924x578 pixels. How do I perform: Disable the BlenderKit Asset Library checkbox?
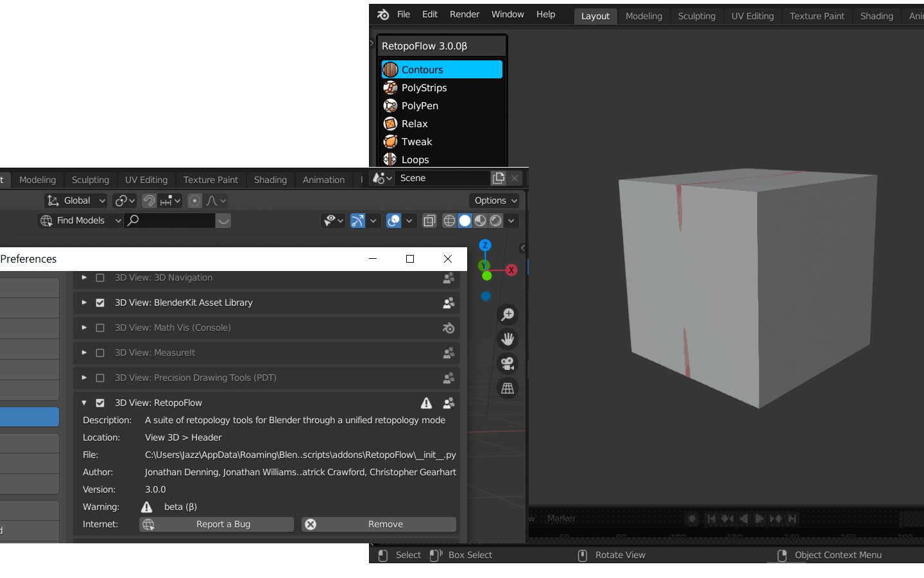click(x=100, y=302)
